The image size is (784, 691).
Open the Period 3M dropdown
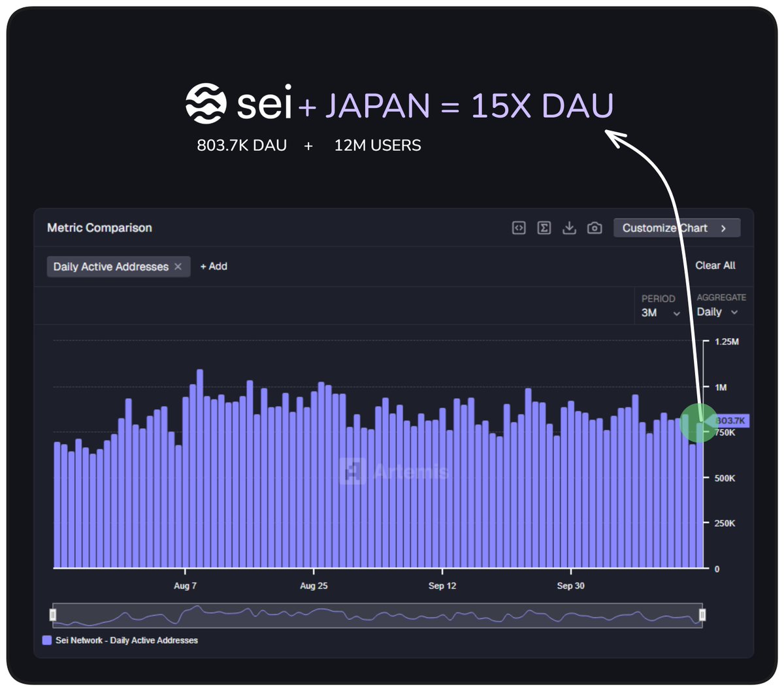[660, 312]
